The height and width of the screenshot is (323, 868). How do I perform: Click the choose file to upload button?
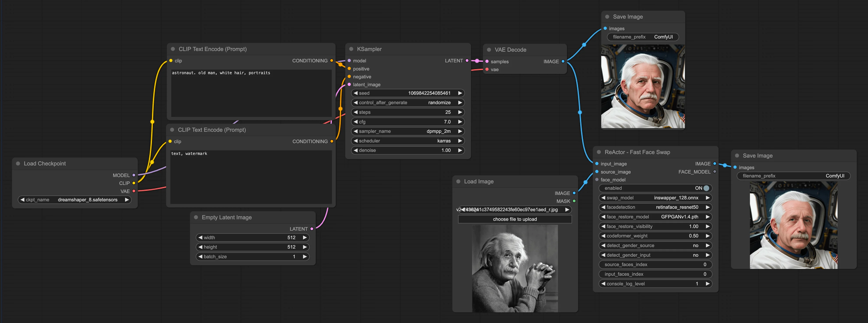(x=515, y=219)
